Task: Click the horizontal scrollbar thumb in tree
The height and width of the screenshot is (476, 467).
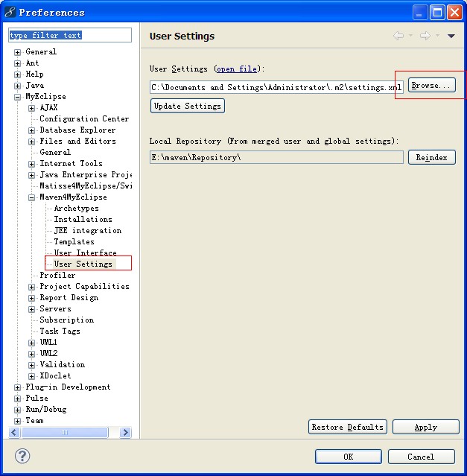Action: click(65, 432)
